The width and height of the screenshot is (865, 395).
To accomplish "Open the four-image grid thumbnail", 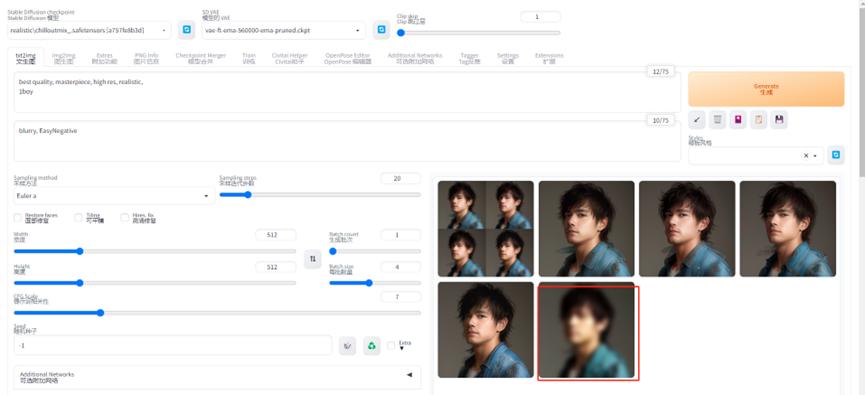I will (485, 229).
